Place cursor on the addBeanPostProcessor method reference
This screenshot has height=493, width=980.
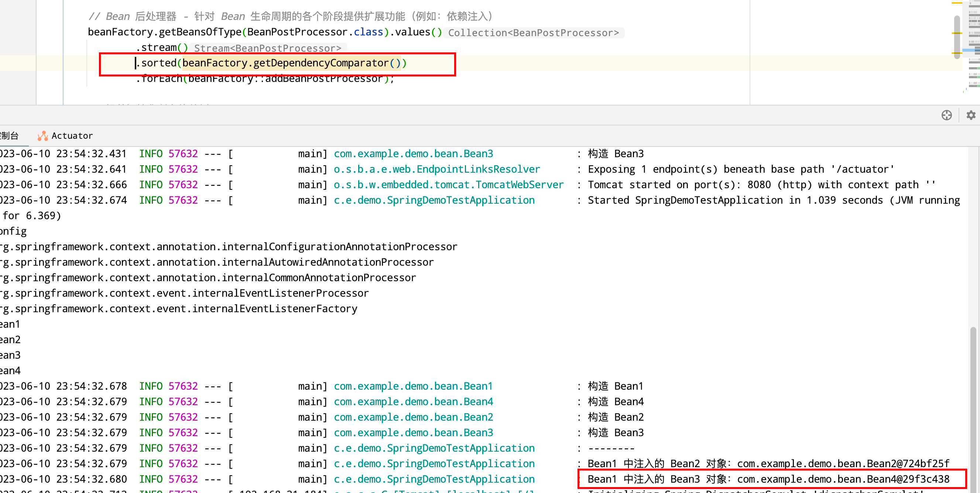point(324,79)
